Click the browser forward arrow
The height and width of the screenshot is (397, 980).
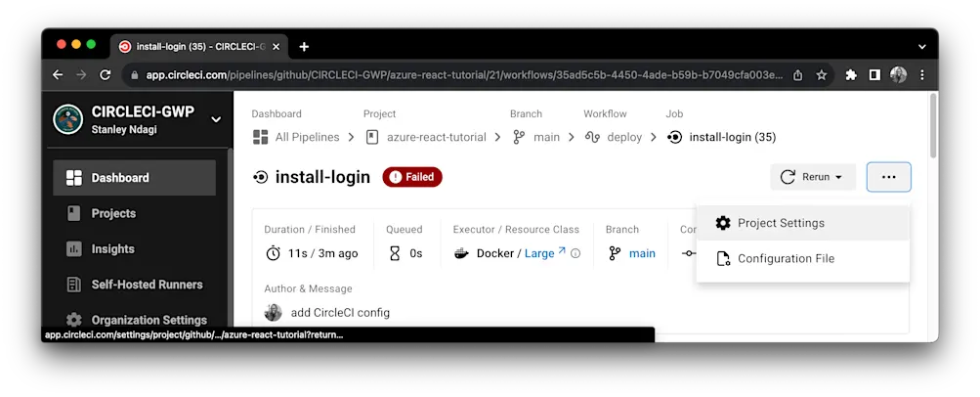coord(81,75)
